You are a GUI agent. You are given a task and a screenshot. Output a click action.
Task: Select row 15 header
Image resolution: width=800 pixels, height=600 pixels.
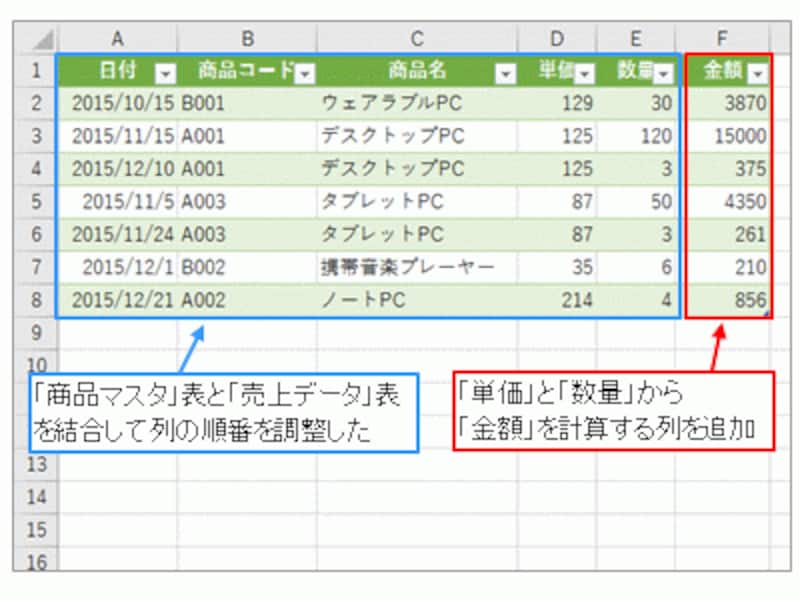(36, 530)
